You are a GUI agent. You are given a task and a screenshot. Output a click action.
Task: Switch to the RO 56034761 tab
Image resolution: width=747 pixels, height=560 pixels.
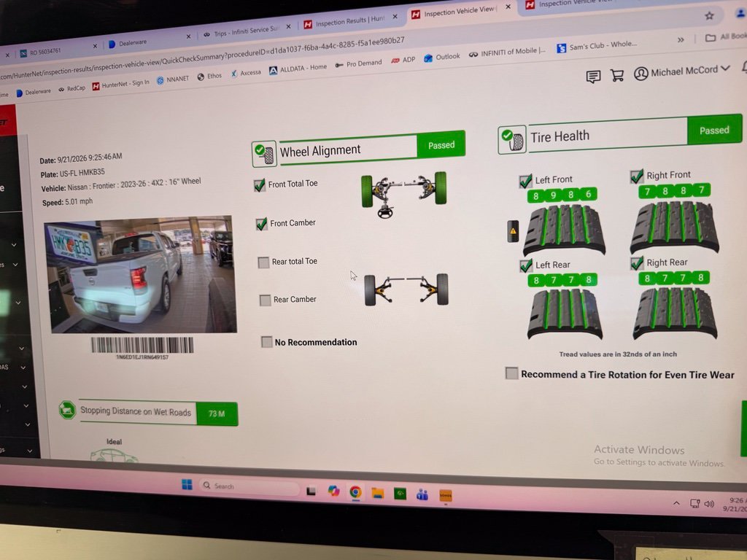58,51
